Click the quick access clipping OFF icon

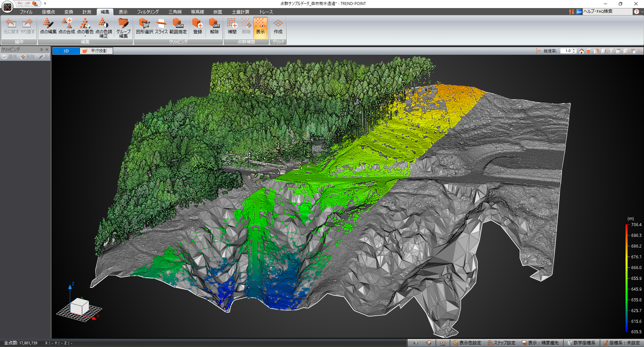coord(35,4)
